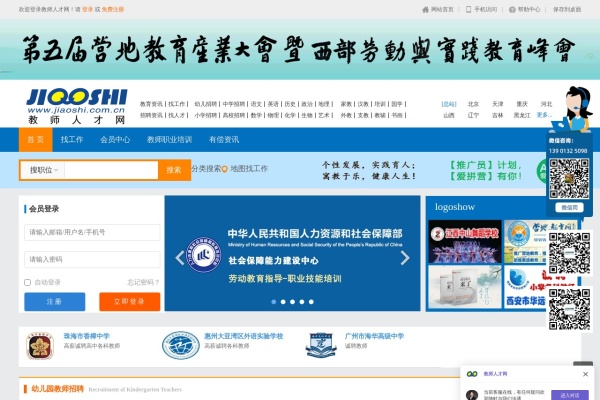Click the 忘记密码? link
The image size is (600, 400).
tap(143, 282)
